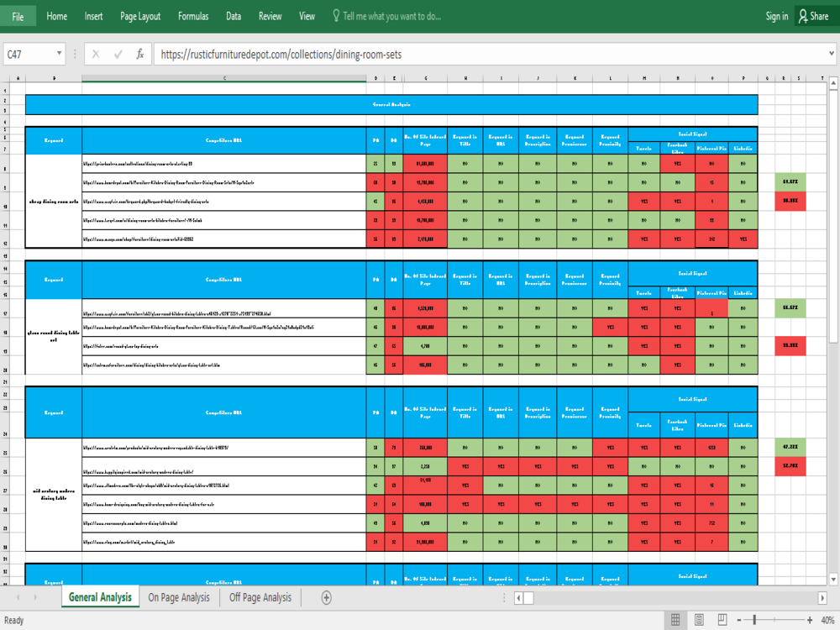Toggle Page Break Preview view
840x630 pixels.
tap(722, 620)
